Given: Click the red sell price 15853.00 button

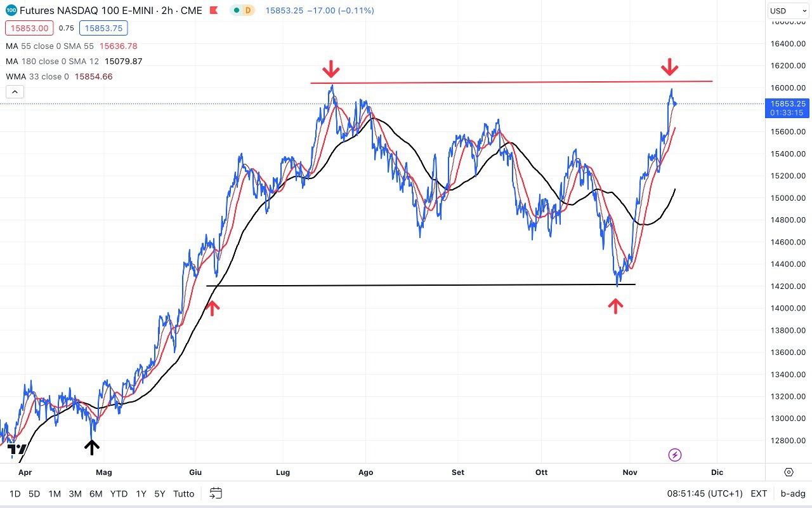Looking at the screenshot, I should (29, 28).
